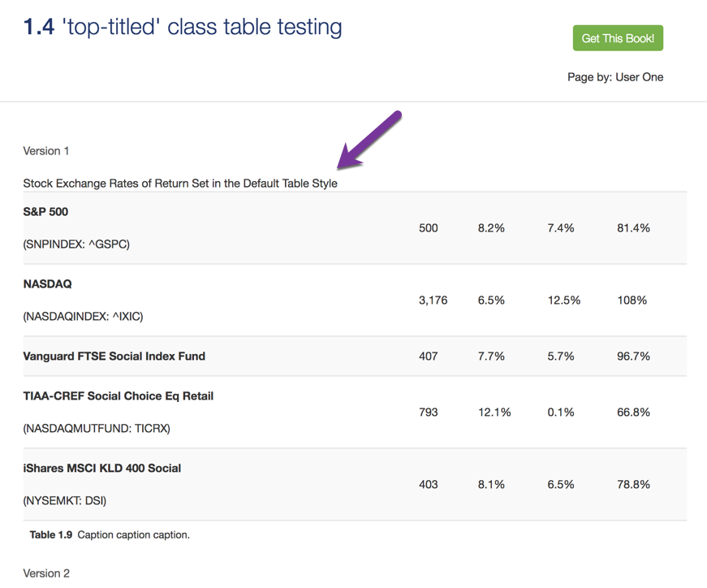
Task: Select the NASDAQ row label
Action: (47, 283)
